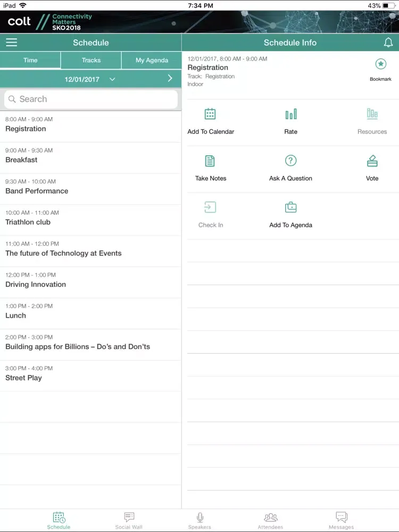Click the Search sessions field
Viewport: 399px width, 532px height.
coord(91,99)
